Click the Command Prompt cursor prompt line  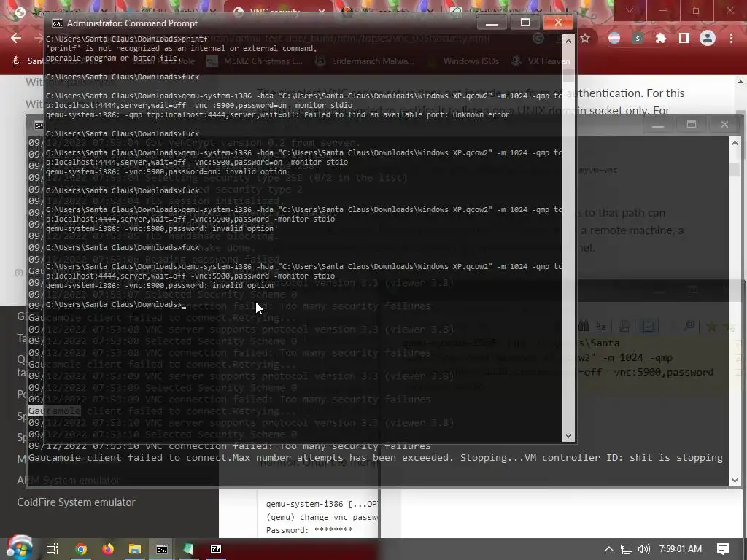point(116,305)
